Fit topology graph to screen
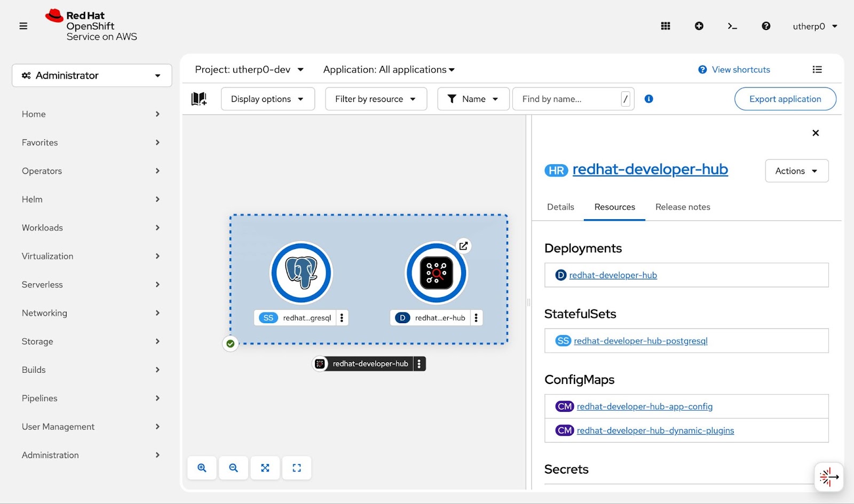 265,468
